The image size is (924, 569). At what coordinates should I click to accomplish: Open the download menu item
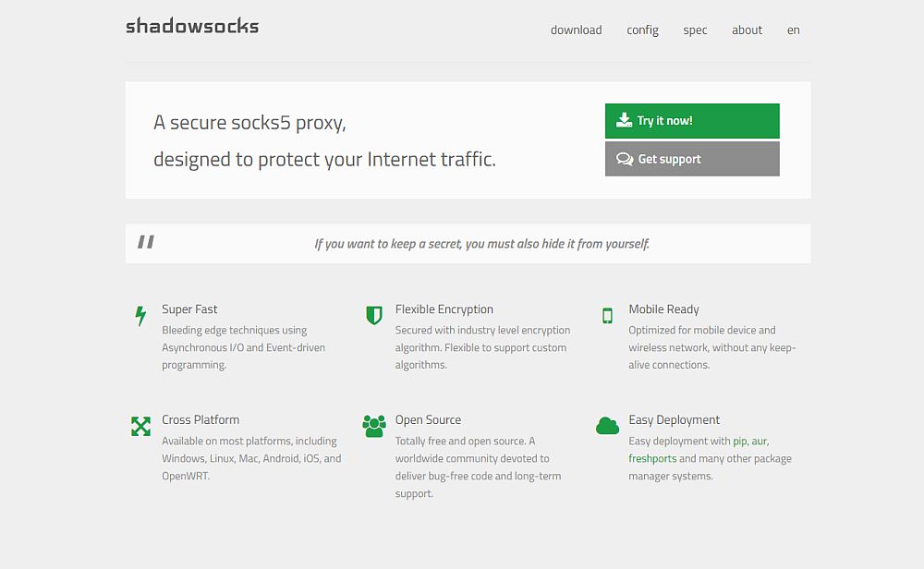click(x=576, y=30)
